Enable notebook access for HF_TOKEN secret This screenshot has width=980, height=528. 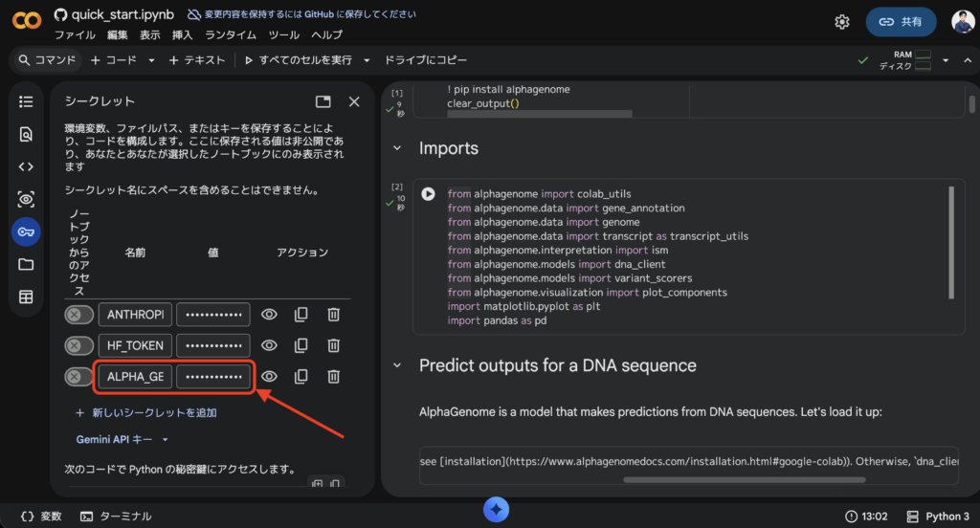78,345
